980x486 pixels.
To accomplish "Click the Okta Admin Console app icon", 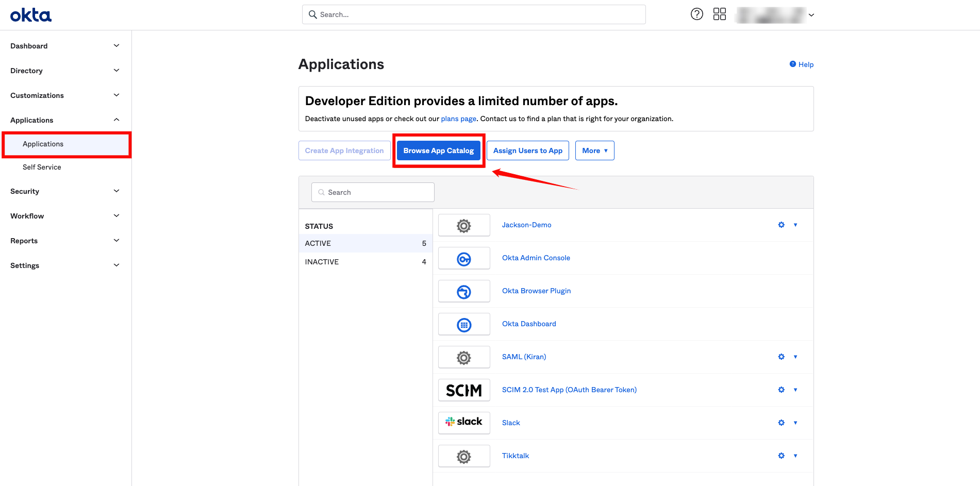I will pyautogui.click(x=464, y=258).
